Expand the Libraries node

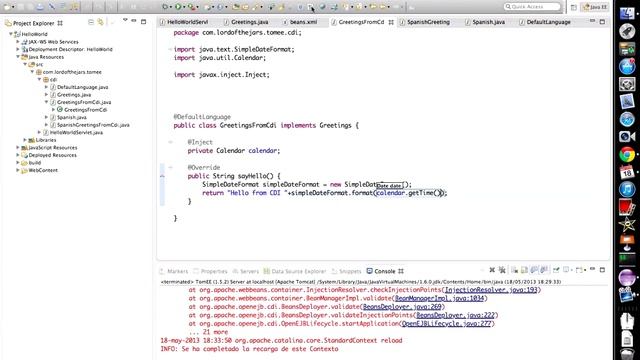click(x=25, y=140)
